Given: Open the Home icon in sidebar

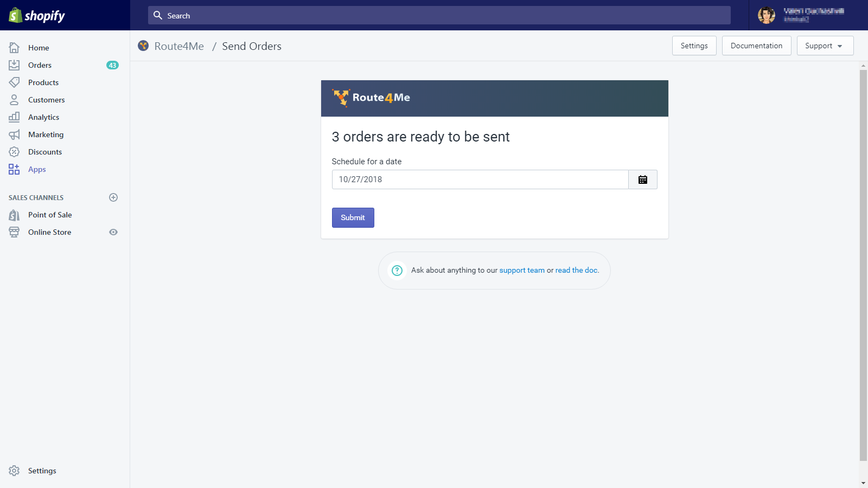Looking at the screenshot, I should (x=14, y=48).
